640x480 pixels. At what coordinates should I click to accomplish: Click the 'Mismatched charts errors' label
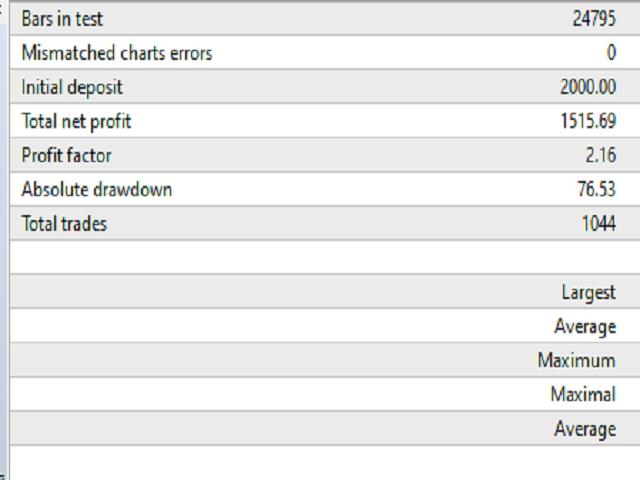117,53
